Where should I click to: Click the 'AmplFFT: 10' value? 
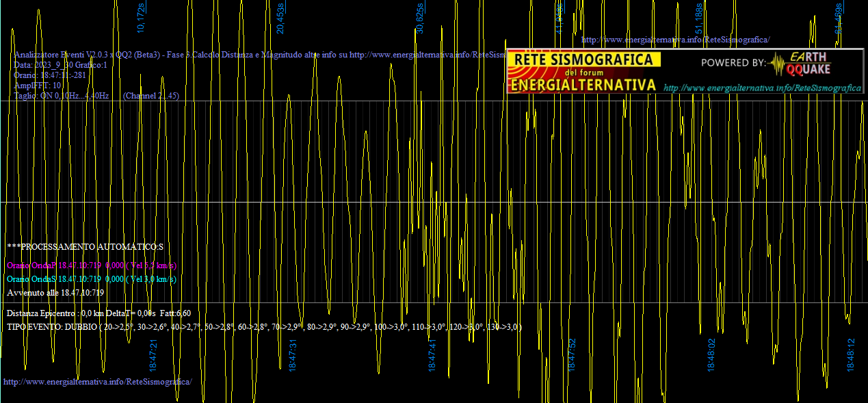click(x=38, y=86)
